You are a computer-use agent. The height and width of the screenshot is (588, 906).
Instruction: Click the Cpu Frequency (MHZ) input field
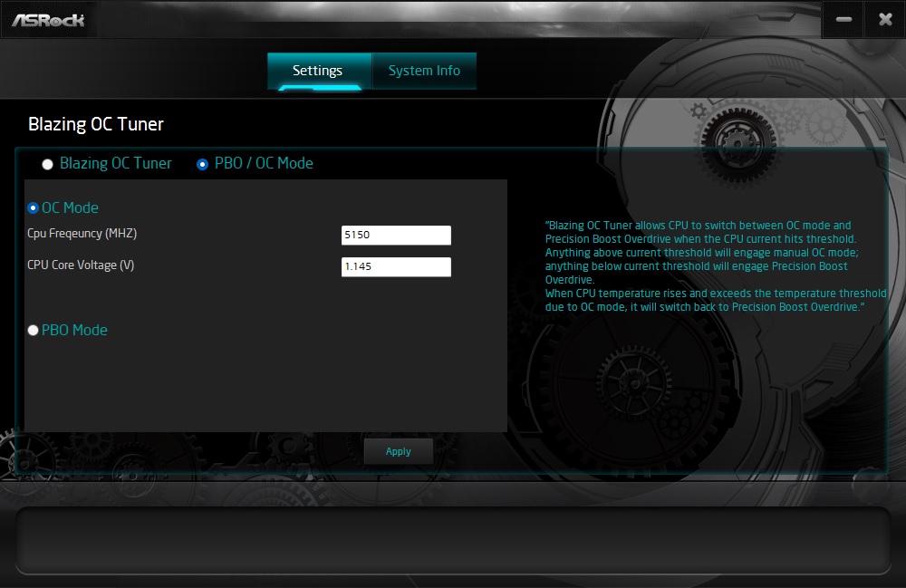tap(396, 235)
